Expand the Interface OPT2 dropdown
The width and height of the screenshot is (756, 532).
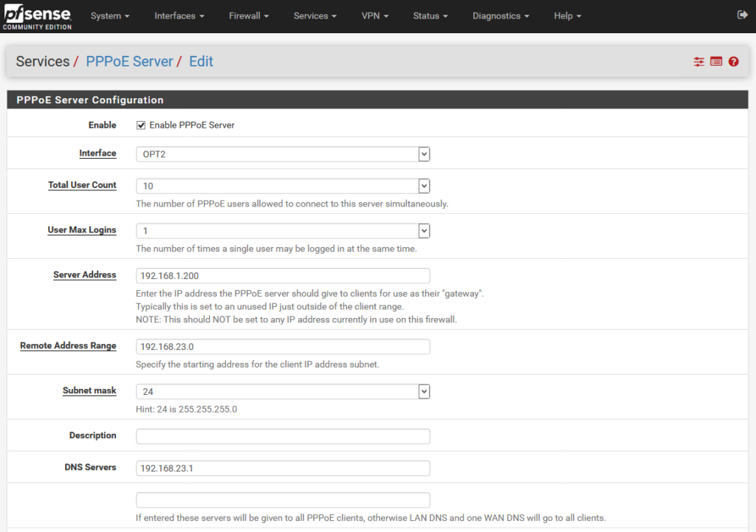(283, 154)
